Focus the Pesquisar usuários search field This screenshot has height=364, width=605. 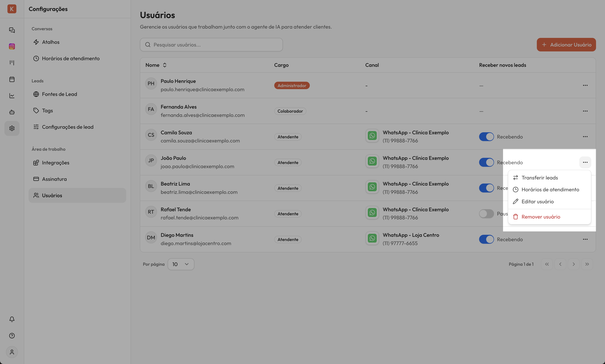point(211,45)
